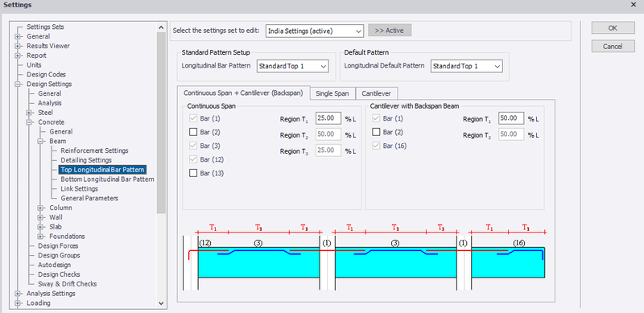Collapse the Beam tree node
This screenshot has height=313, width=644.
(x=41, y=142)
